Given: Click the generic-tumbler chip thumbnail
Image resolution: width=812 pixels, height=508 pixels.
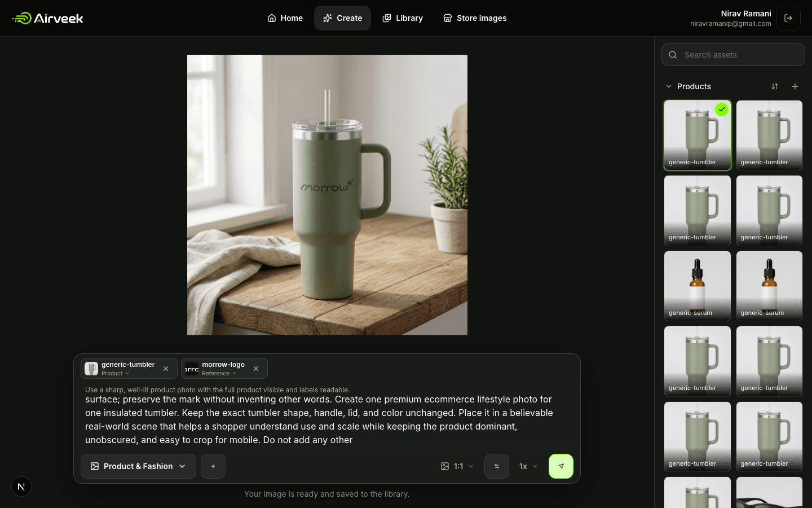Looking at the screenshot, I should click(91, 369).
